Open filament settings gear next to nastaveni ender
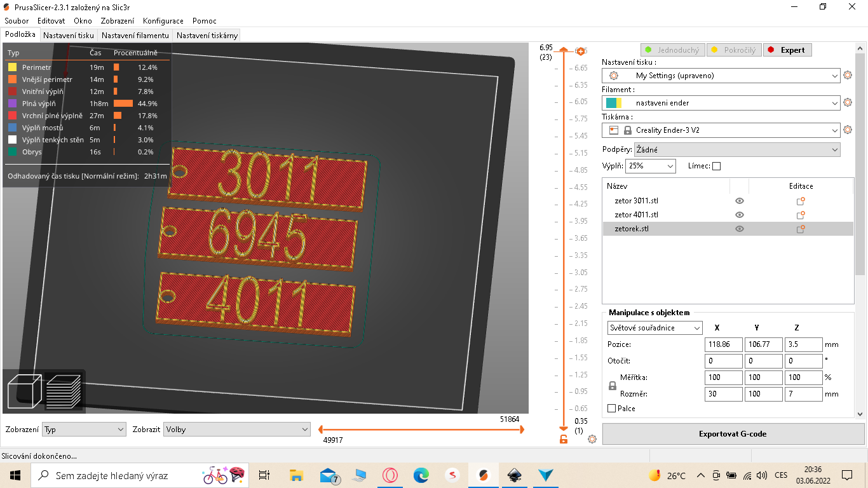This screenshot has height=488, width=868. pyautogui.click(x=847, y=102)
